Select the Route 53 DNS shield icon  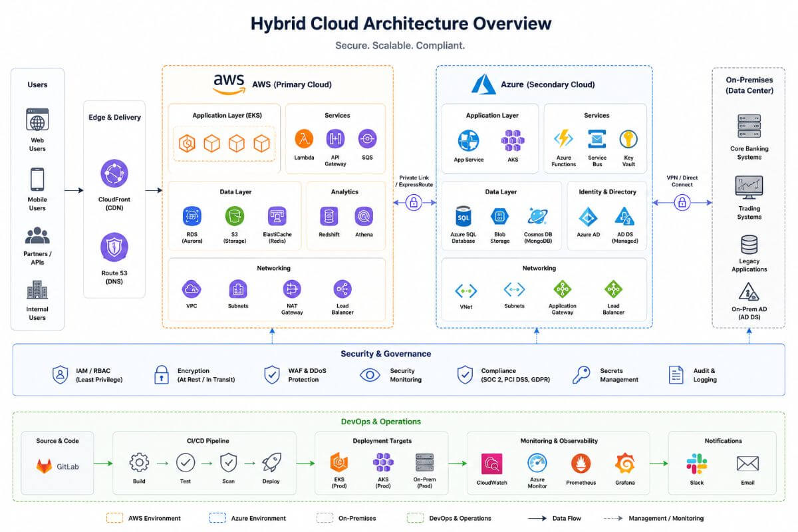click(114, 247)
